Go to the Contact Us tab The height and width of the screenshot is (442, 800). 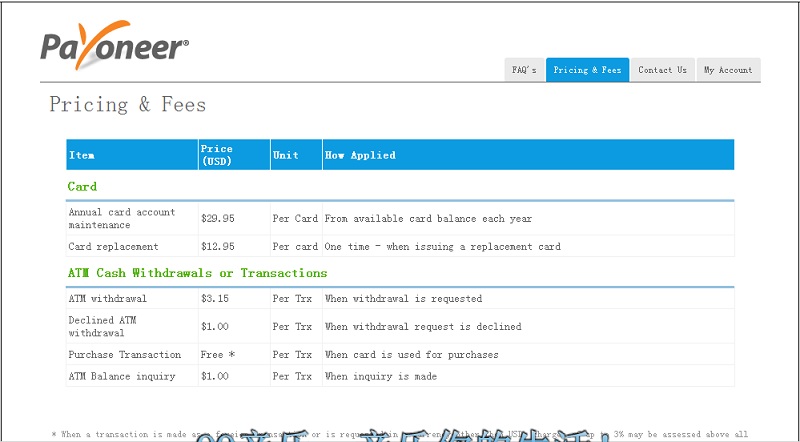click(662, 70)
